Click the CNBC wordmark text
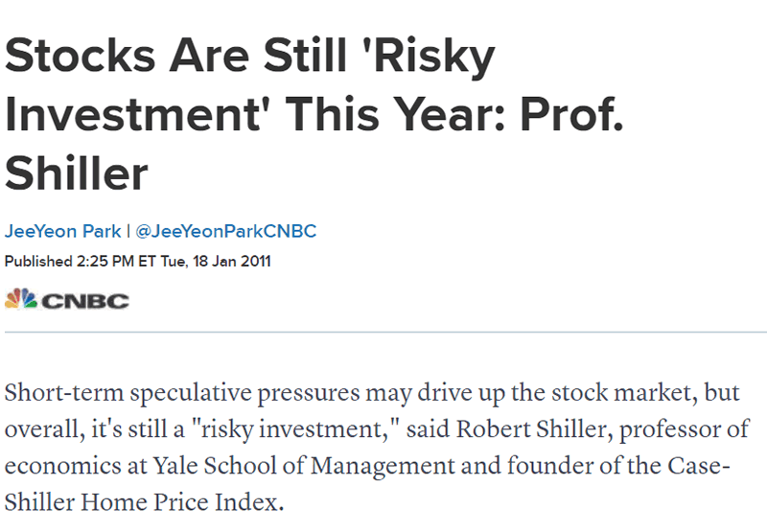Viewport: 767px width, 532px height. coord(83,300)
